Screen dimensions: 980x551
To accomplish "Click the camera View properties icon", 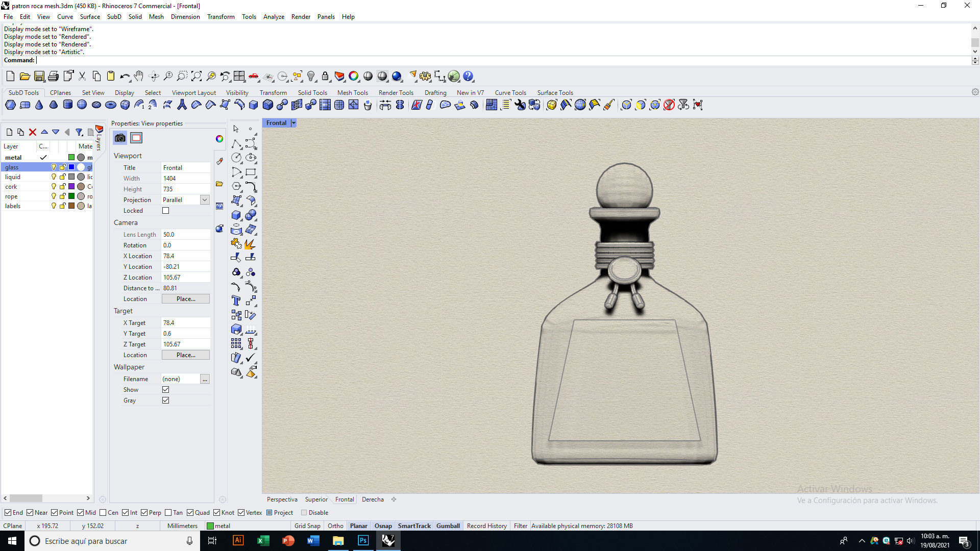I will (x=120, y=138).
